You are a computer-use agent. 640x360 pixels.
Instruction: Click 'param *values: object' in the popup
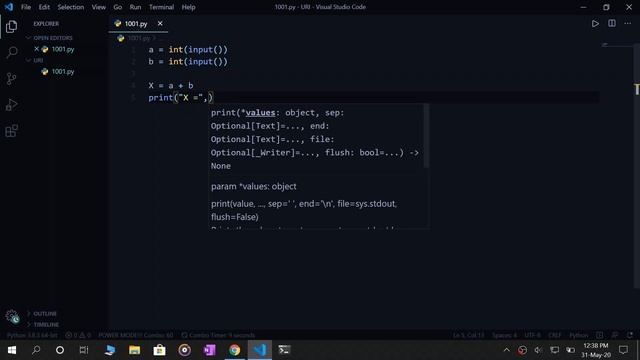click(253, 187)
